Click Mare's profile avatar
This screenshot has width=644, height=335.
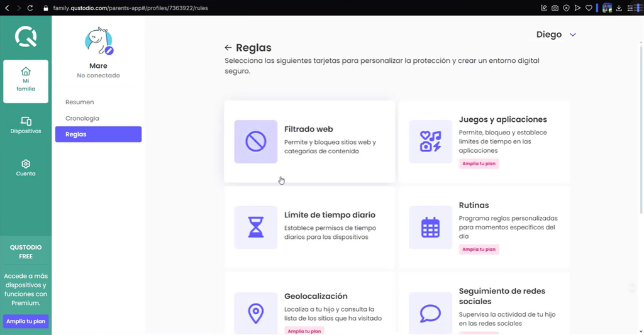click(99, 41)
